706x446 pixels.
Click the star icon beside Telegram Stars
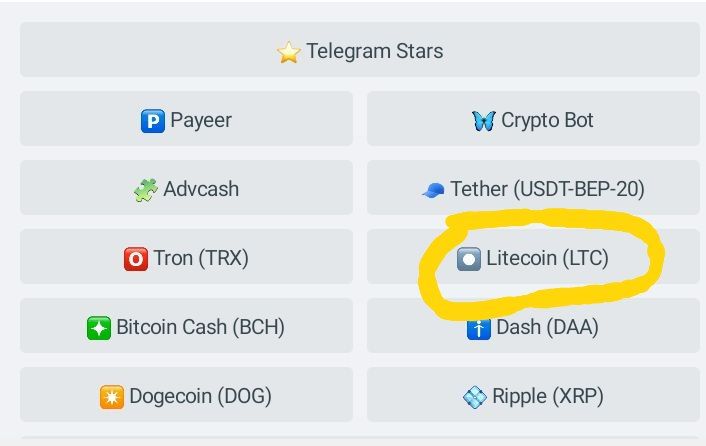click(289, 52)
